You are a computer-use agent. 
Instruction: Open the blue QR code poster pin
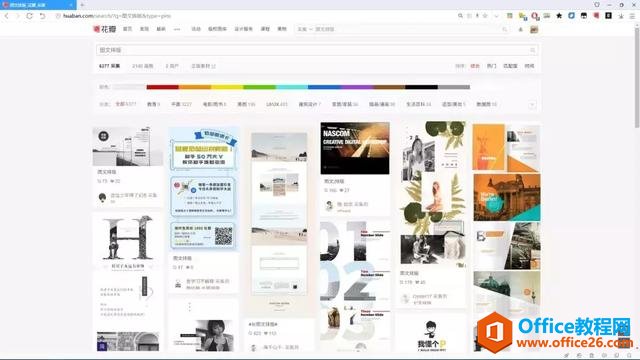click(203, 189)
